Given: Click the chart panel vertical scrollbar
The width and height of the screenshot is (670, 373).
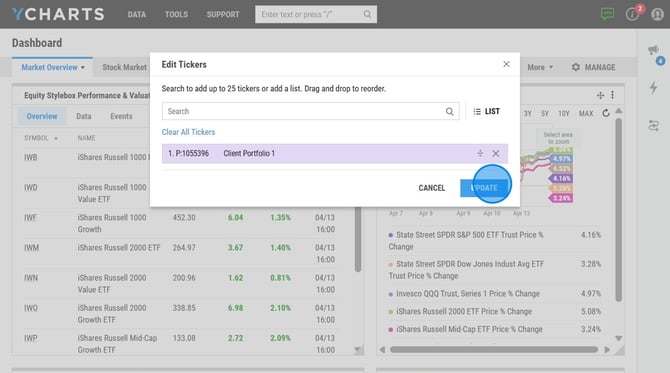Looking at the screenshot, I should [x=618, y=210].
